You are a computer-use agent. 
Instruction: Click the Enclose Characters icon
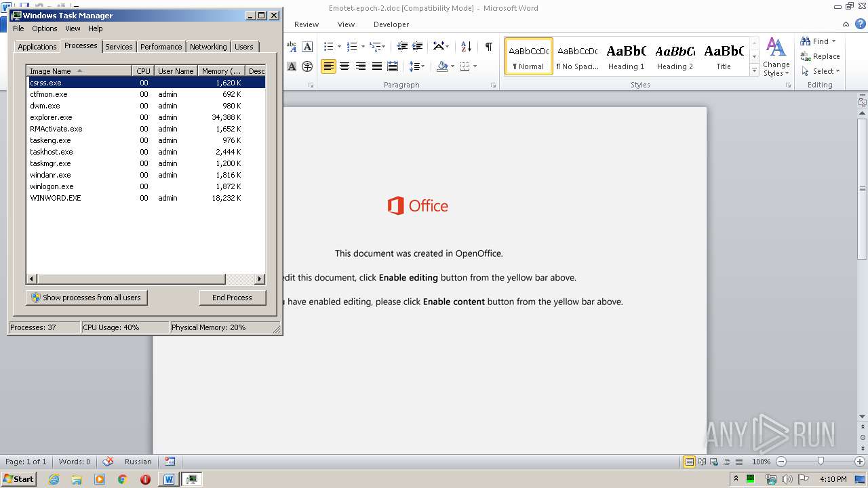(x=307, y=66)
